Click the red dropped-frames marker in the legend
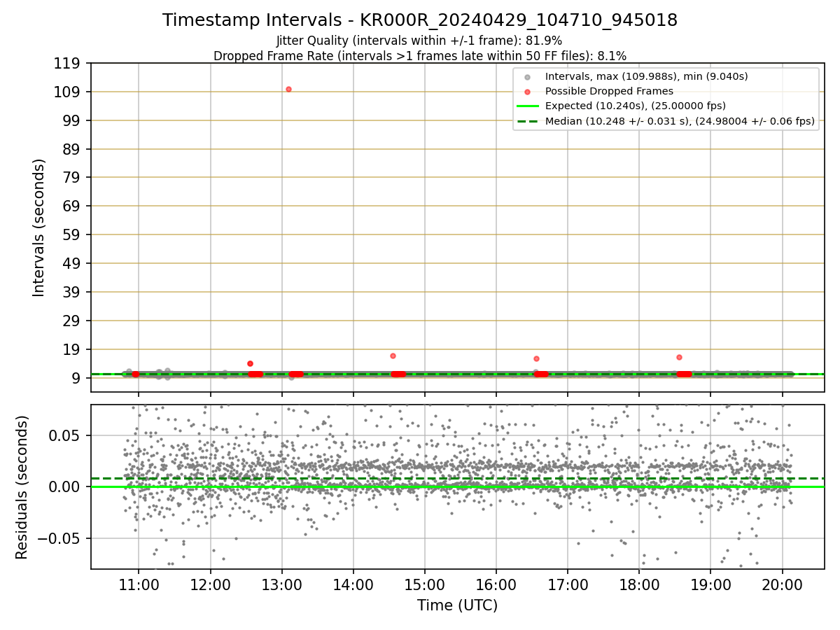 click(x=527, y=92)
